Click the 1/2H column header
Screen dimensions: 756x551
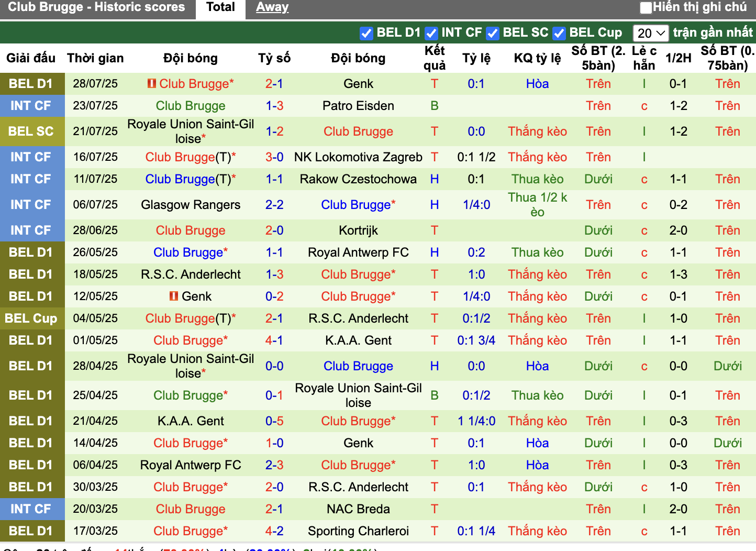click(x=679, y=58)
